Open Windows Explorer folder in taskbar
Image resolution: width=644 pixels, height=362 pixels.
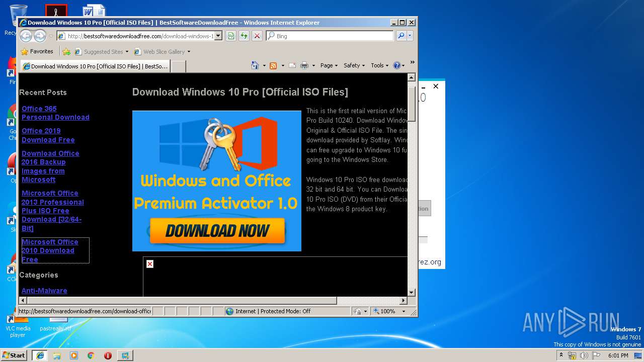click(57, 355)
